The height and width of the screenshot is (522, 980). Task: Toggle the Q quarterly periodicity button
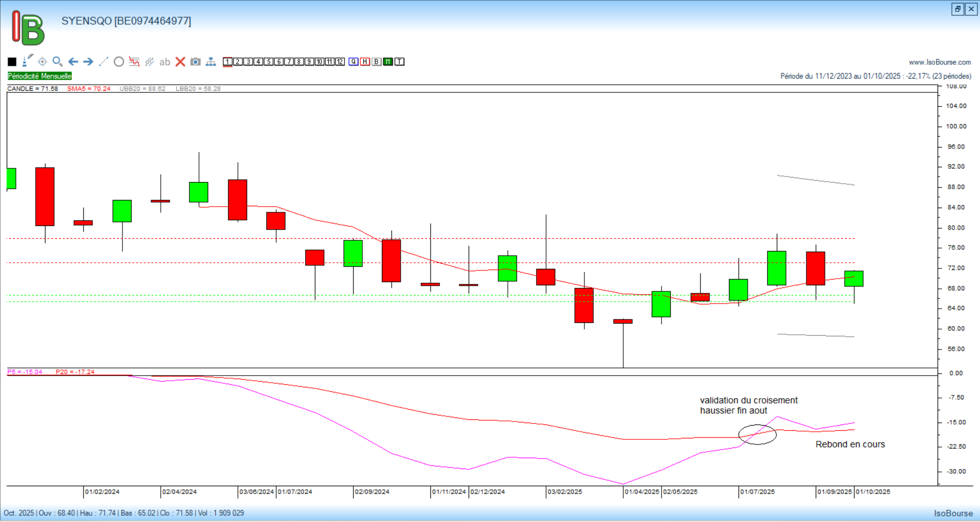click(353, 62)
